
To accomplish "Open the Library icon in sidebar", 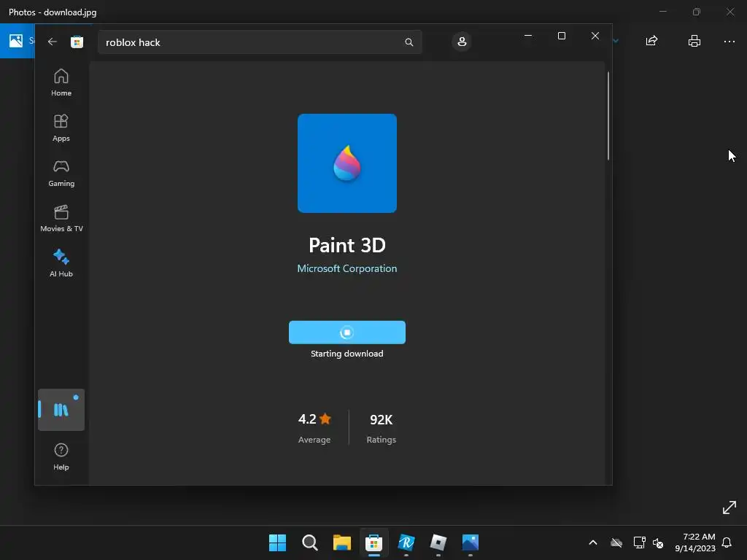I will coord(61,410).
